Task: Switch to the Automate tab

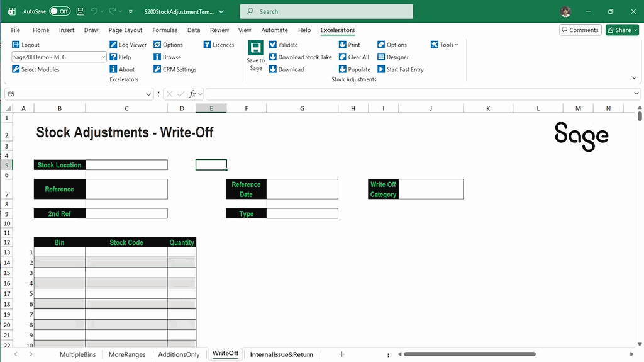Action: coord(274,30)
